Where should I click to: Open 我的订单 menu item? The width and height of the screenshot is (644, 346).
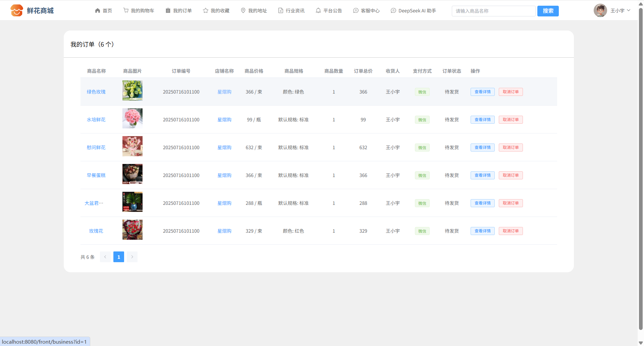tap(179, 11)
